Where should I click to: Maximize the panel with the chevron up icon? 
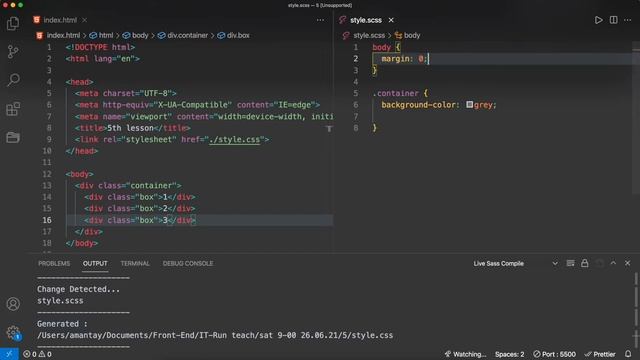click(613, 263)
